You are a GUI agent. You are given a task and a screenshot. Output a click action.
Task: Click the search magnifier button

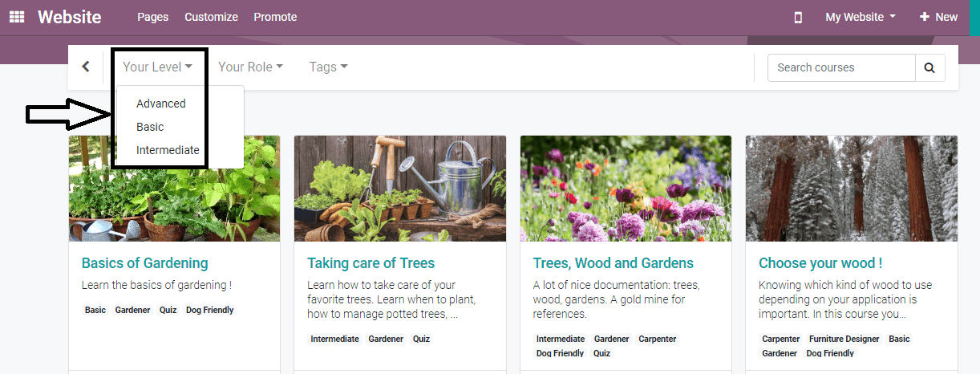click(x=929, y=67)
